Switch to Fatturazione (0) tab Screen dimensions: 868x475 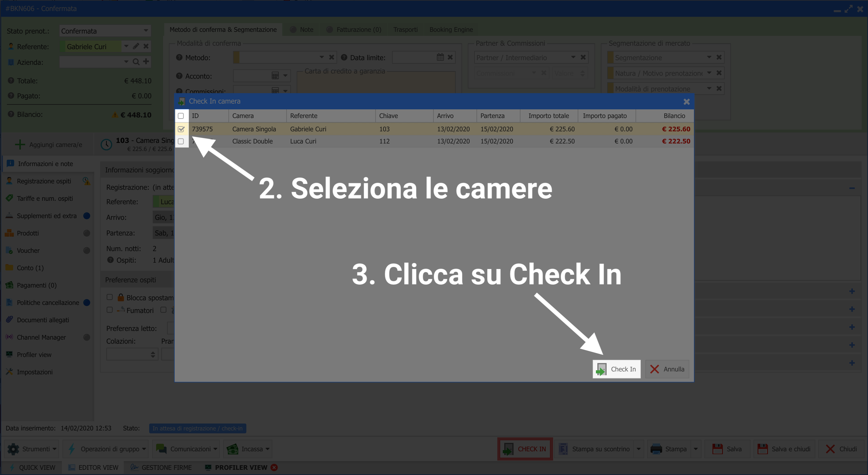click(x=354, y=29)
